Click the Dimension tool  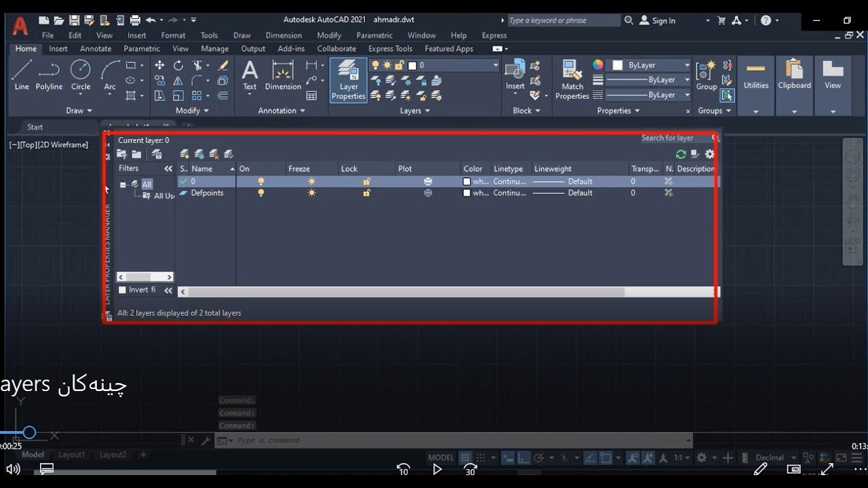click(283, 75)
